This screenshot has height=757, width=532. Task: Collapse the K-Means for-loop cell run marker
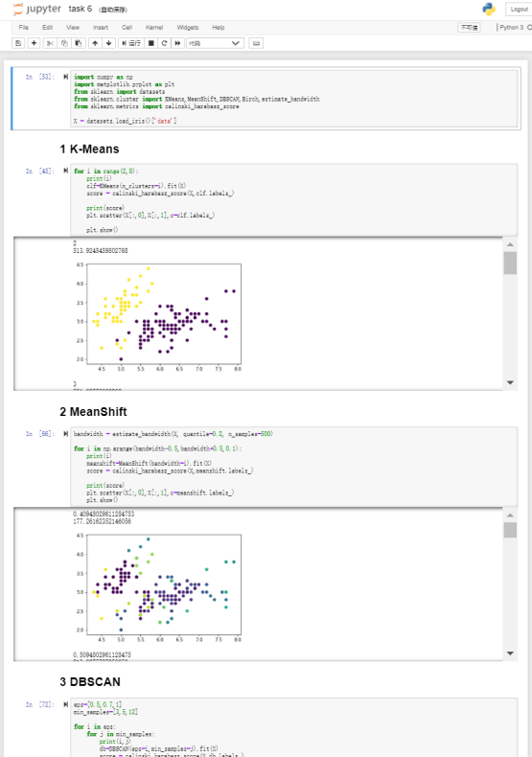point(65,171)
